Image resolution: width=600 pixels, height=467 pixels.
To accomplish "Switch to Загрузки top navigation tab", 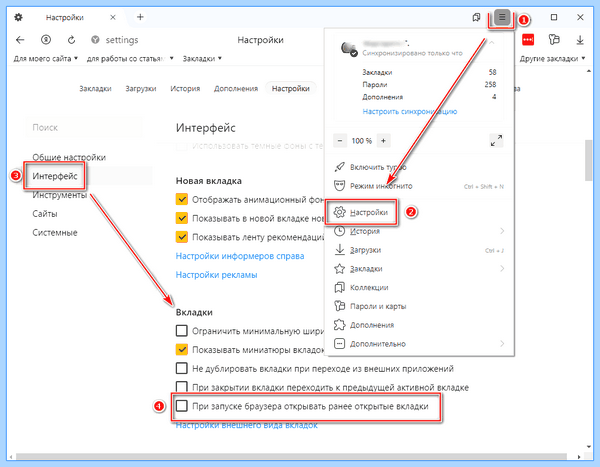I will pos(141,88).
